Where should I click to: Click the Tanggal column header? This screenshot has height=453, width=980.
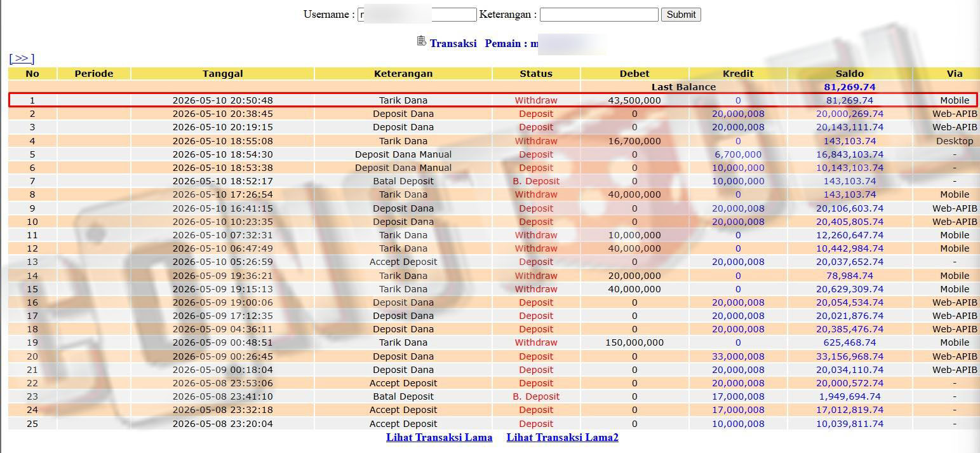coord(222,74)
